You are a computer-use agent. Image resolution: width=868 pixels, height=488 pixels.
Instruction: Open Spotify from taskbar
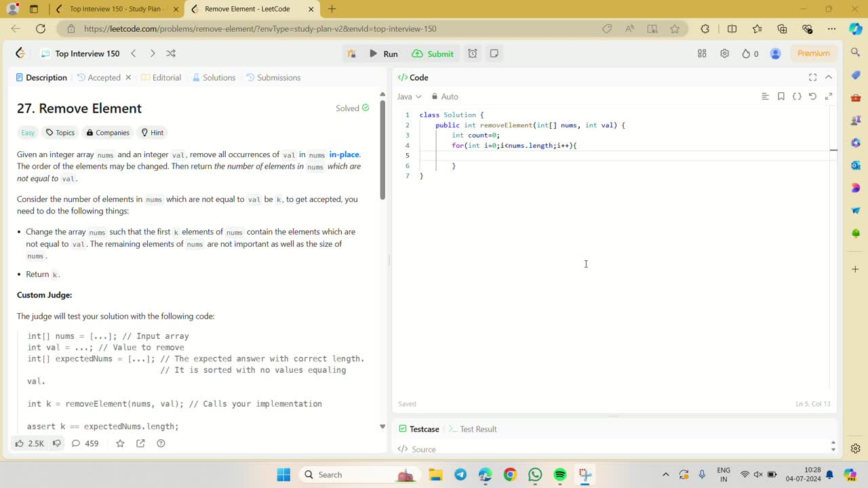point(560,474)
